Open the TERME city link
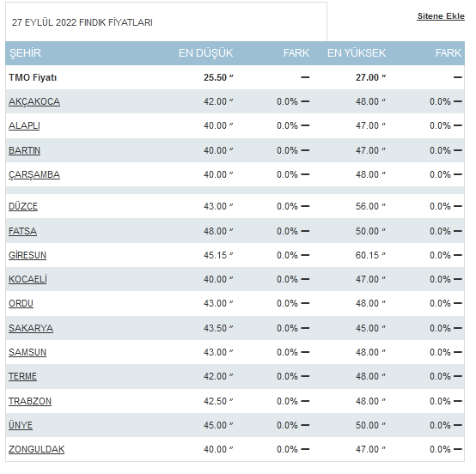Screen dimensions: 476x474 22,377
